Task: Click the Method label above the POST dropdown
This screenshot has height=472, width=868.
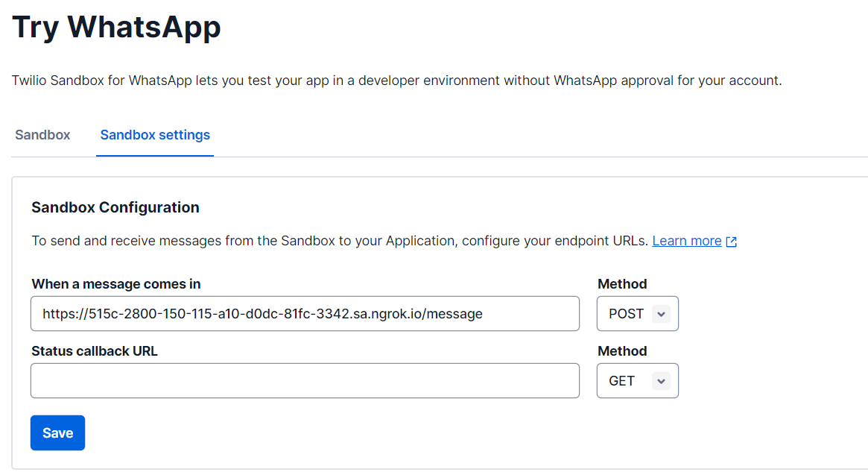Action: click(622, 283)
